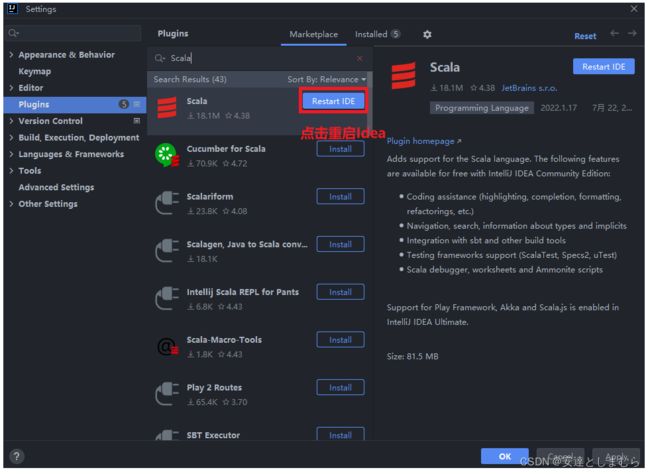The image size is (650, 474).
Task: Open the Sort By: Relevance dropdown
Action: (327, 79)
